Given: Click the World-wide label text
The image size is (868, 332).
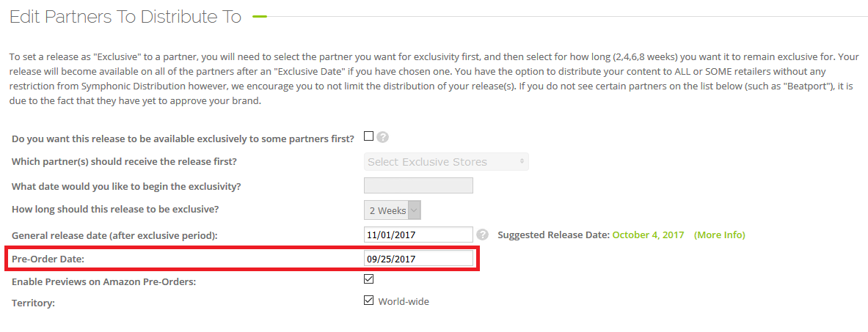Looking at the screenshot, I should (x=404, y=301).
